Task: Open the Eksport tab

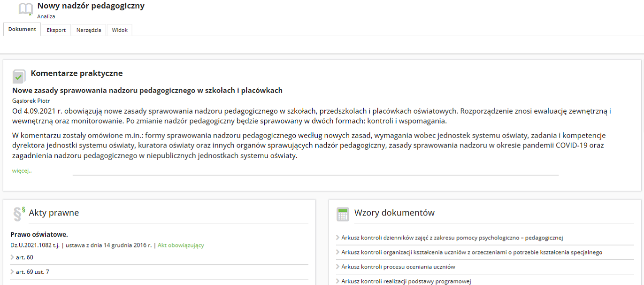Action: click(x=56, y=30)
